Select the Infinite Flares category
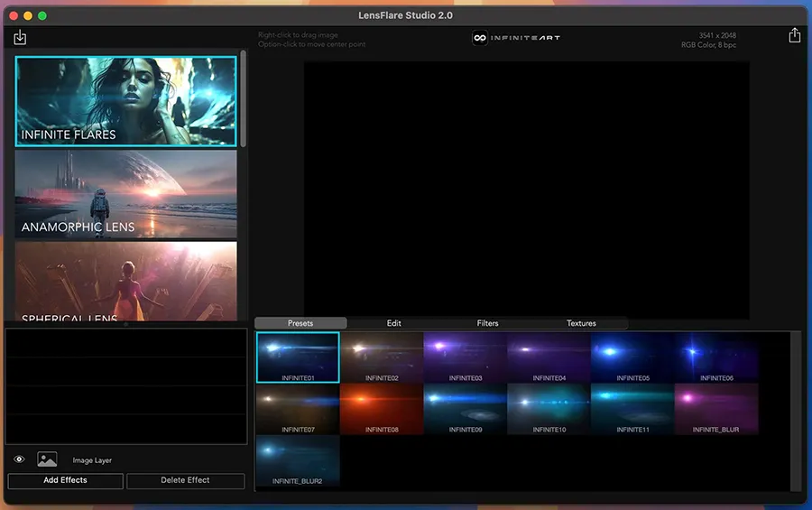This screenshot has height=510, width=812. click(x=125, y=101)
